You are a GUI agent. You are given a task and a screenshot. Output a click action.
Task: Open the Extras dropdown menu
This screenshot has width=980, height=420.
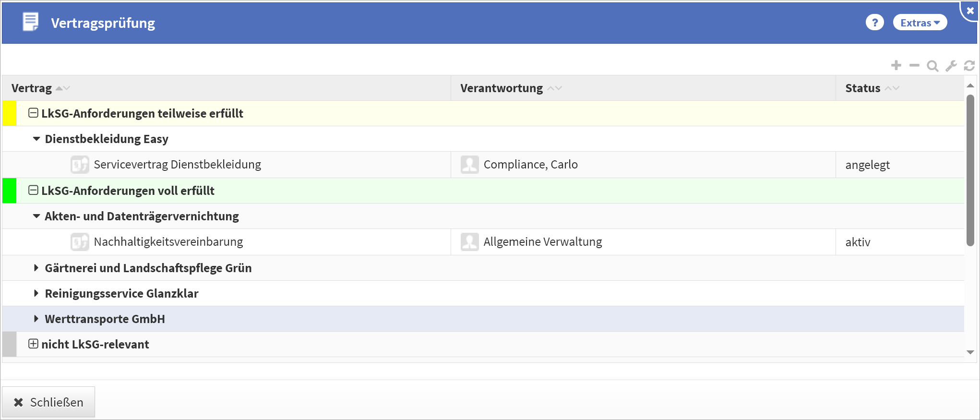click(920, 23)
